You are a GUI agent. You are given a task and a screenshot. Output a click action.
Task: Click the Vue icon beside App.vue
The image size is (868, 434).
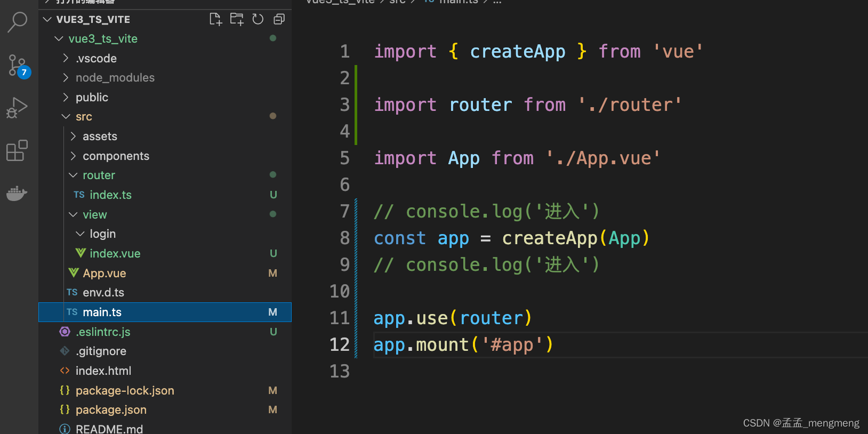pos(74,273)
